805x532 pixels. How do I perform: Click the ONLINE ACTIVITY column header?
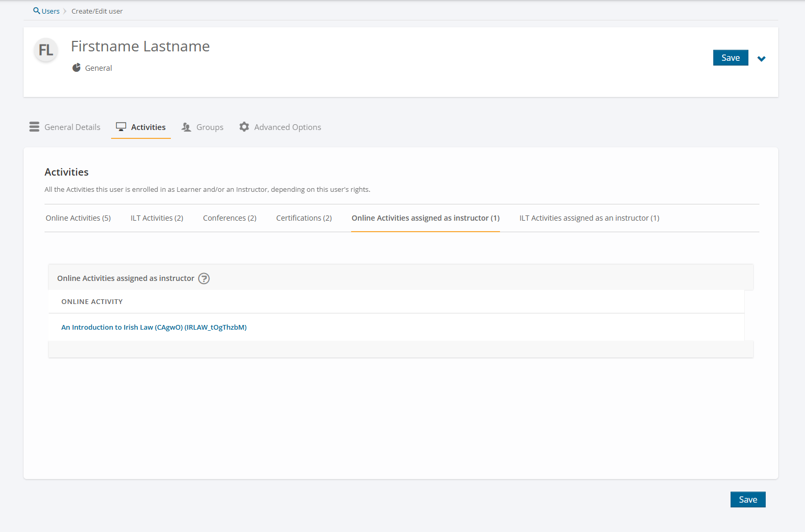click(92, 301)
